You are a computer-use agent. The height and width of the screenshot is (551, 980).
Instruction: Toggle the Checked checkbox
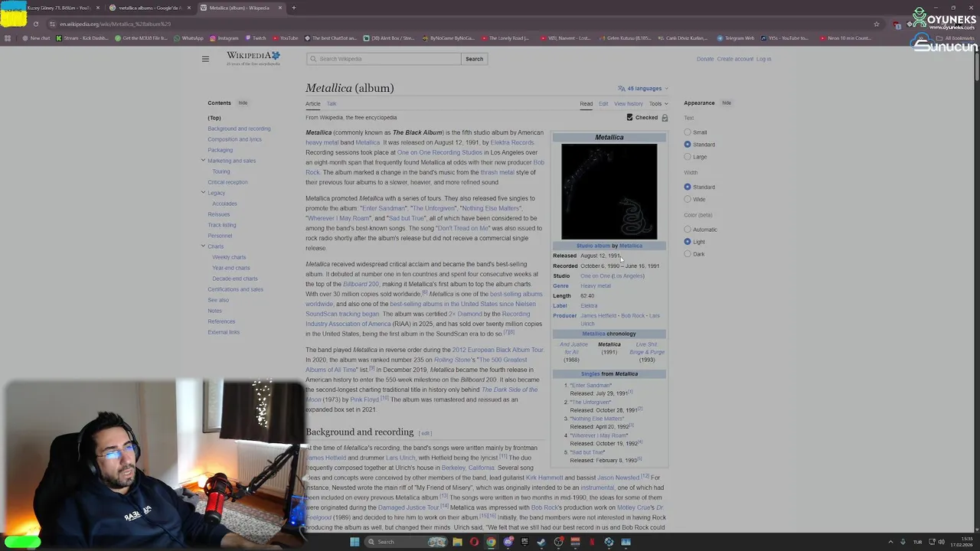coord(629,118)
